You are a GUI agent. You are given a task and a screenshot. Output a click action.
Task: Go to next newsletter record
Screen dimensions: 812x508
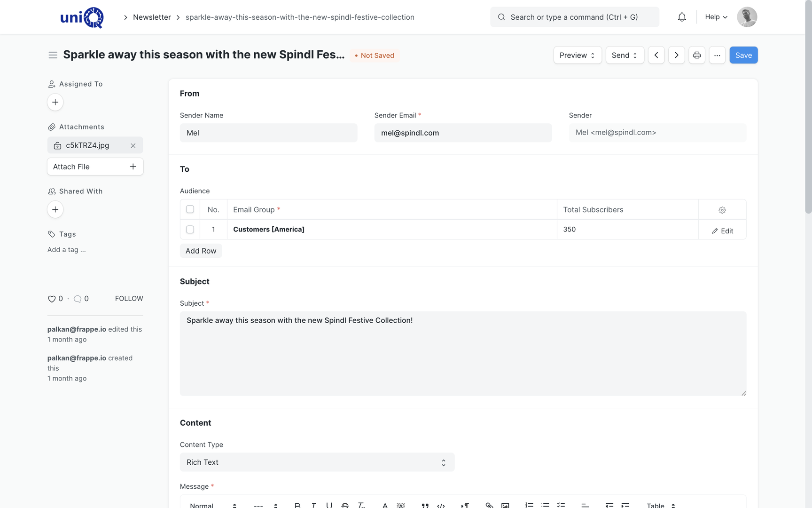coord(677,55)
